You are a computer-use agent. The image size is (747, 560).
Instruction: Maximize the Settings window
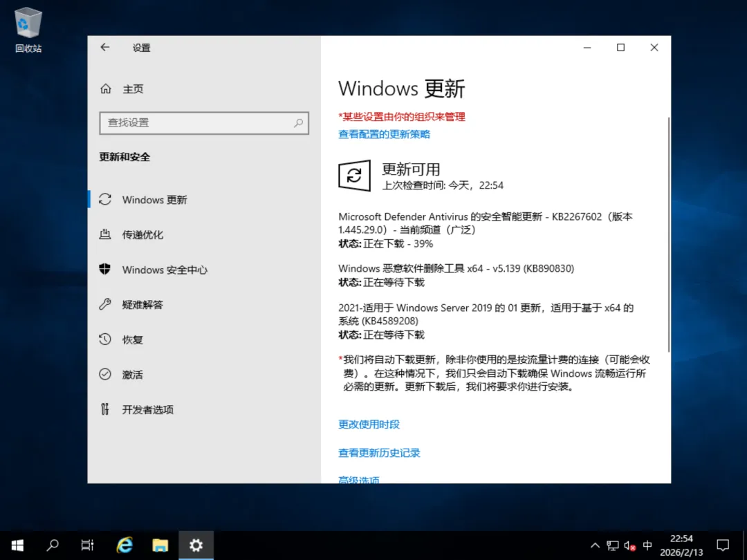click(x=620, y=47)
